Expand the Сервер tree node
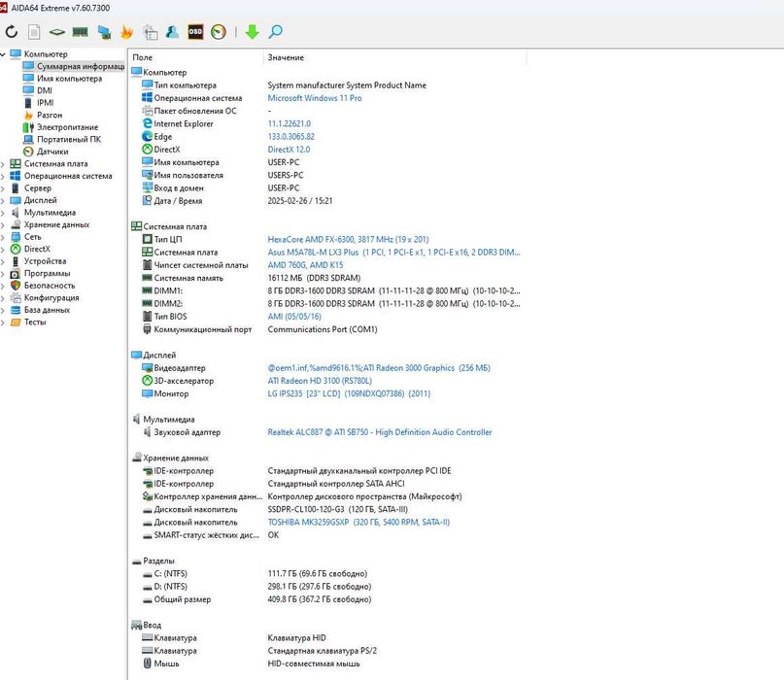Viewport: 784px width, 680px height. (x=3, y=188)
